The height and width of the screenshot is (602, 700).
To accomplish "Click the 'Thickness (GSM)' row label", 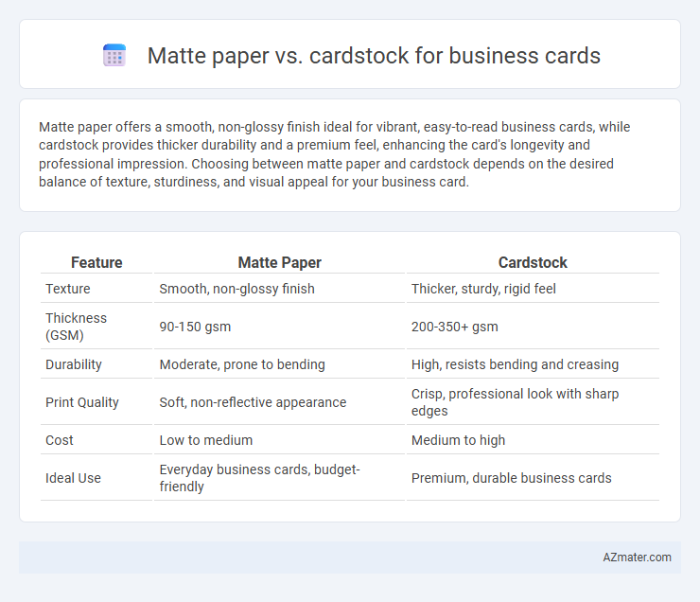I will (77, 327).
